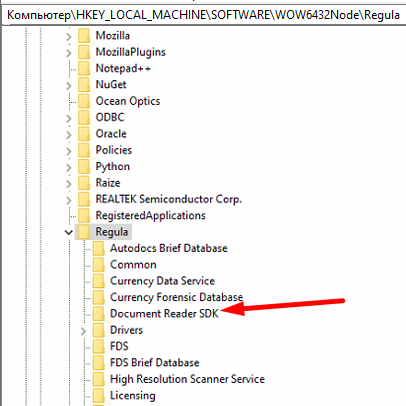The width and height of the screenshot is (406, 406).
Task: Open the Currency Forensic Database subkey
Action: click(176, 297)
